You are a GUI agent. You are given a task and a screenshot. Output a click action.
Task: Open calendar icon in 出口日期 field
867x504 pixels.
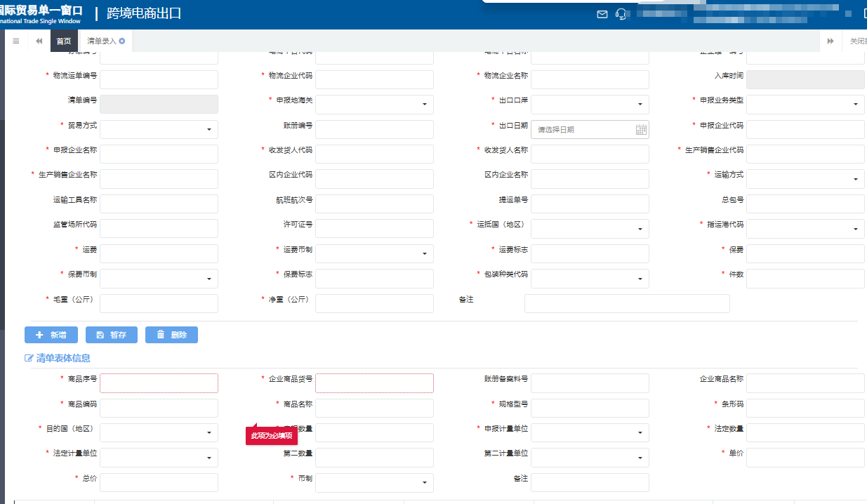pyautogui.click(x=640, y=129)
